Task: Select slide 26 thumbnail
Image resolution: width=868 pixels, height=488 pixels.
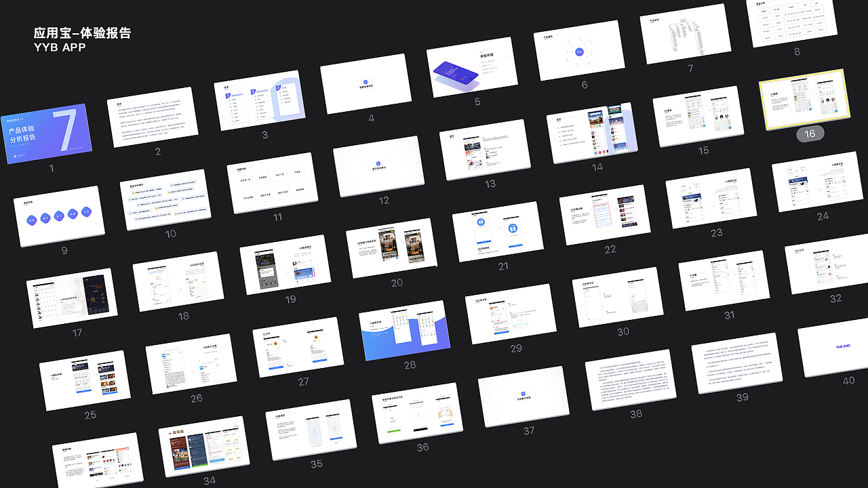Action: [192, 365]
